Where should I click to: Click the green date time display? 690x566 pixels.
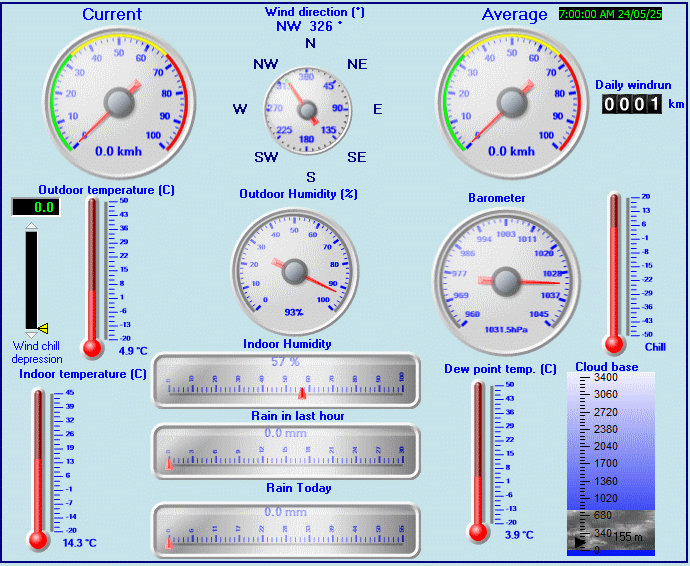[x=610, y=14]
